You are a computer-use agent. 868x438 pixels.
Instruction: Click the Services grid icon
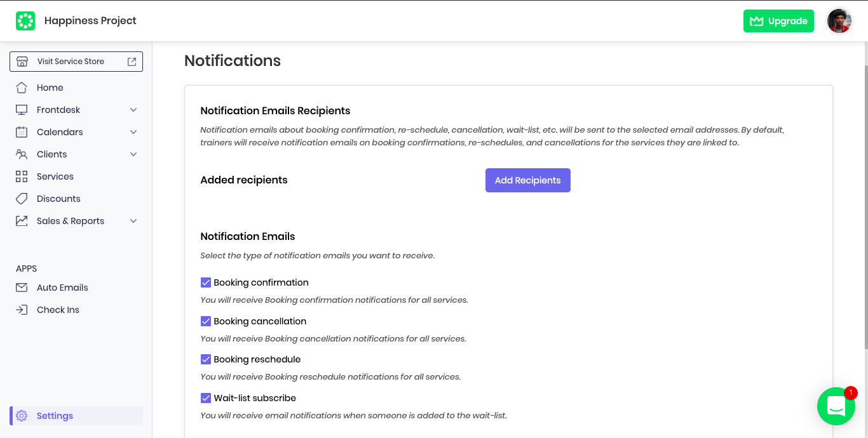pyautogui.click(x=22, y=176)
